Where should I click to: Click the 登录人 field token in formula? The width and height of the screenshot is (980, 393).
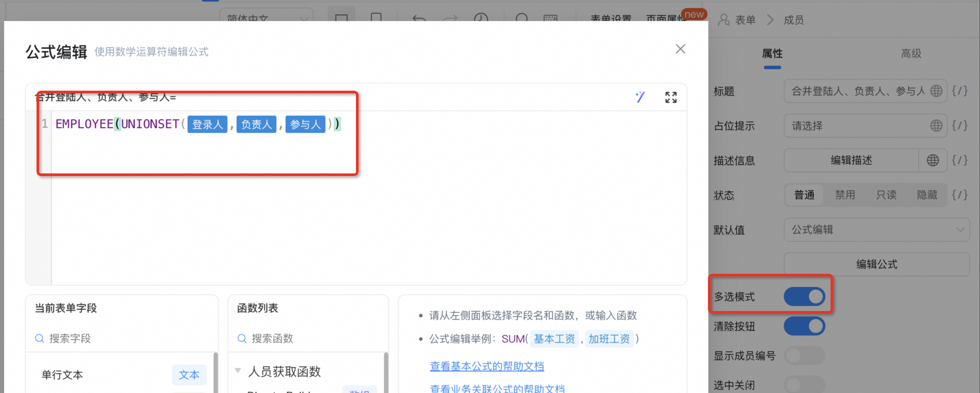pyautogui.click(x=207, y=124)
